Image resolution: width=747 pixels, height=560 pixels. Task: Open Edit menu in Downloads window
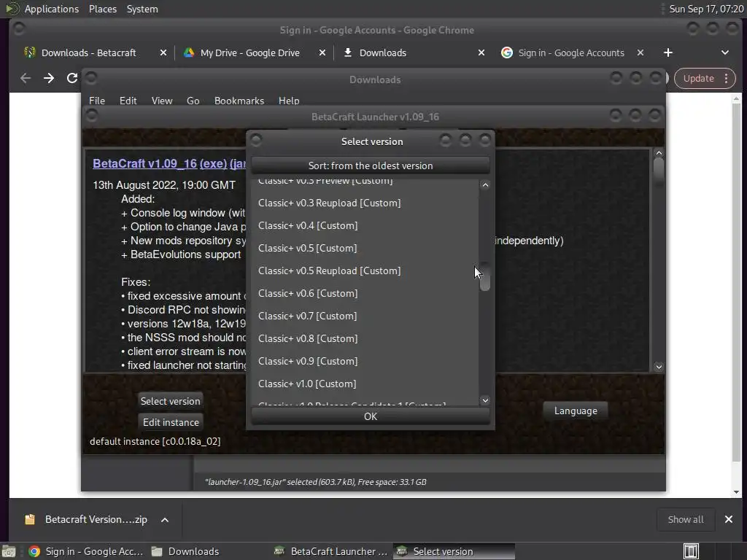128,101
